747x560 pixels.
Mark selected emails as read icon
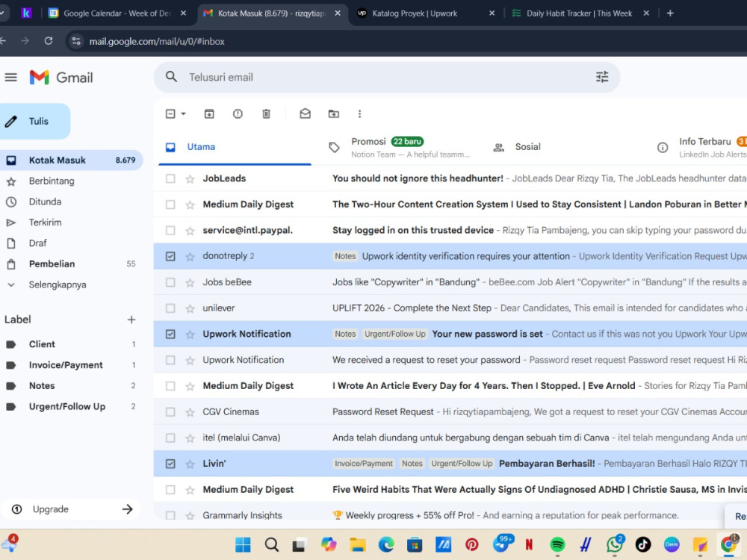click(305, 113)
